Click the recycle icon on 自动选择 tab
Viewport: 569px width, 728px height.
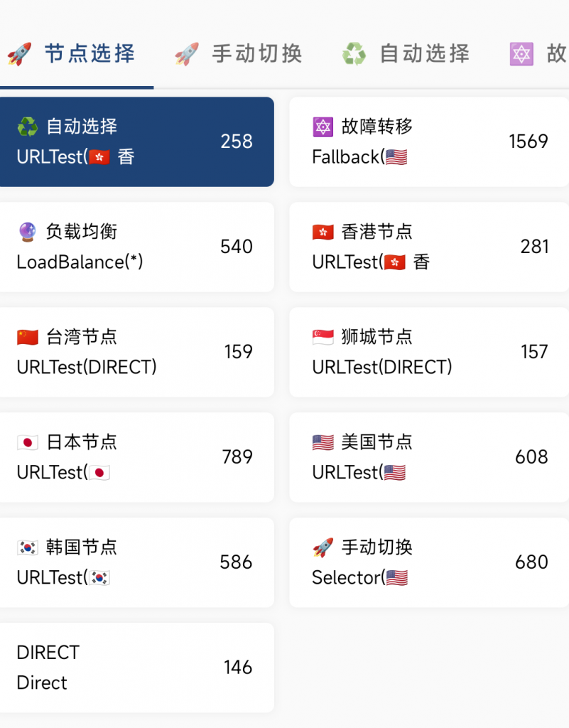pyautogui.click(x=354, y=54)
